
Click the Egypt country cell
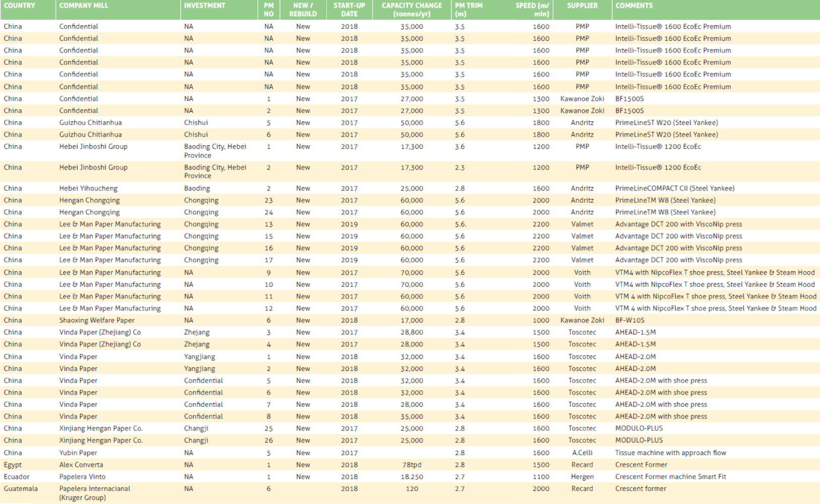[x=13, y=465]
